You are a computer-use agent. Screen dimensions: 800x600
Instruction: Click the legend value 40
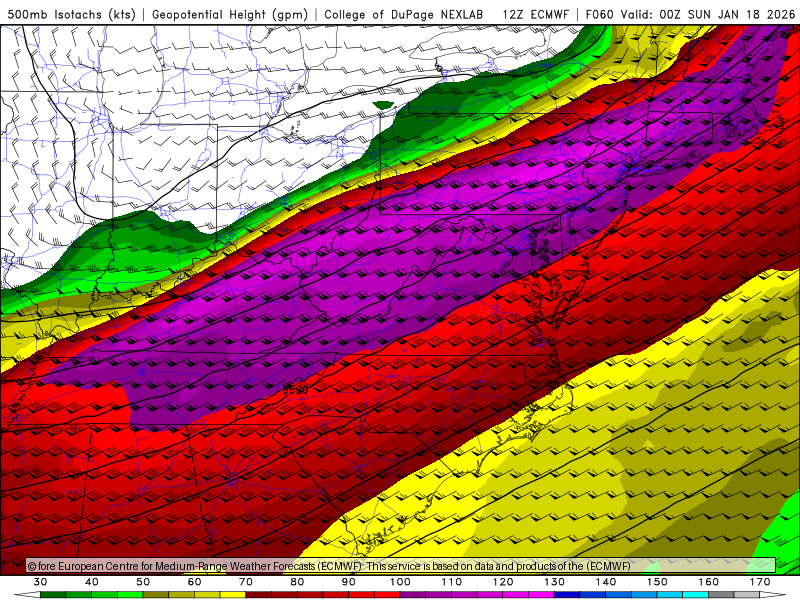pyautogui.click(x=92, y=582)
